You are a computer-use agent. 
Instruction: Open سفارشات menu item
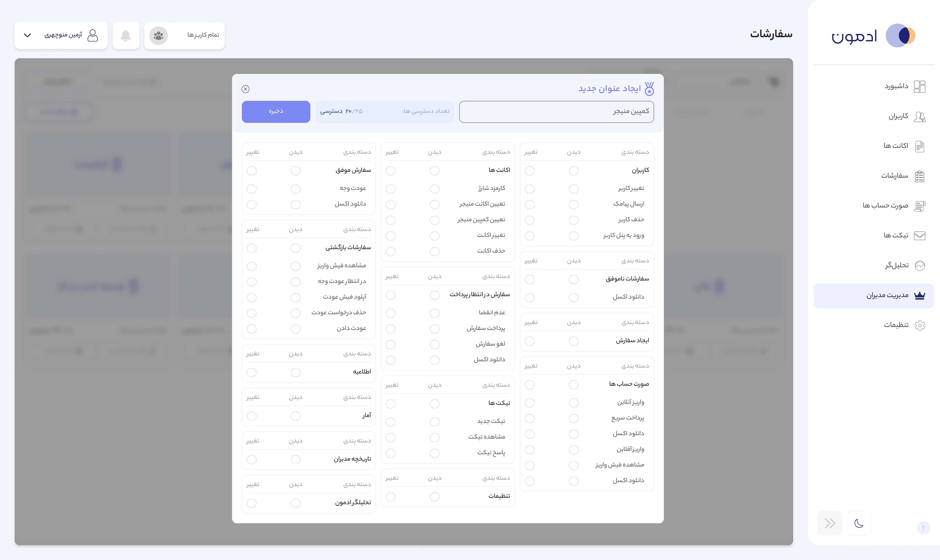[x=874, y=176]
